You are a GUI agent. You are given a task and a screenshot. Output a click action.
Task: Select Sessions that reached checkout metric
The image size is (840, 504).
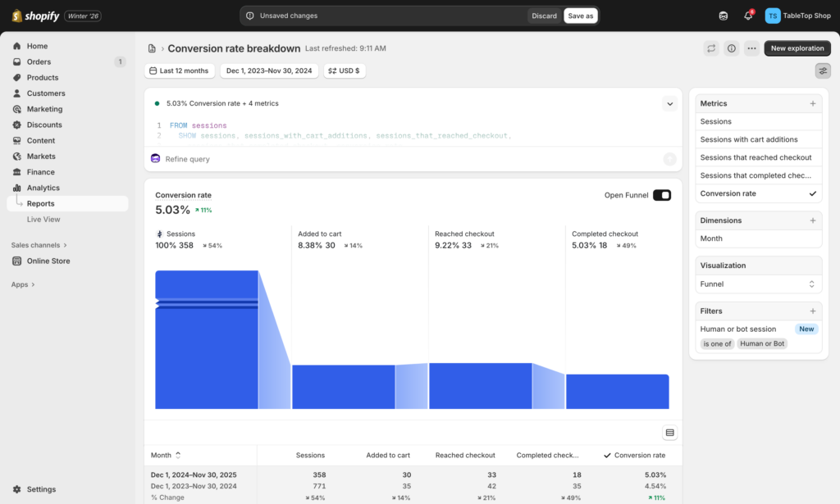coord(758,157)
